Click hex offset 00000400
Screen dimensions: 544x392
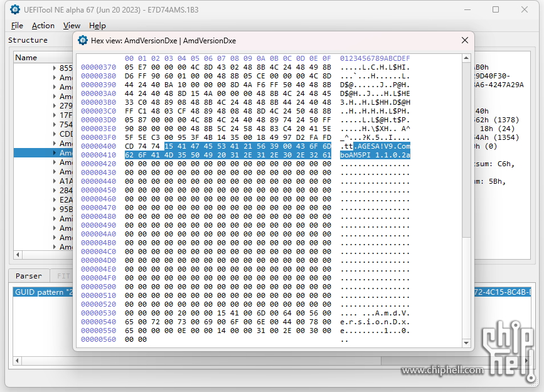99,146
